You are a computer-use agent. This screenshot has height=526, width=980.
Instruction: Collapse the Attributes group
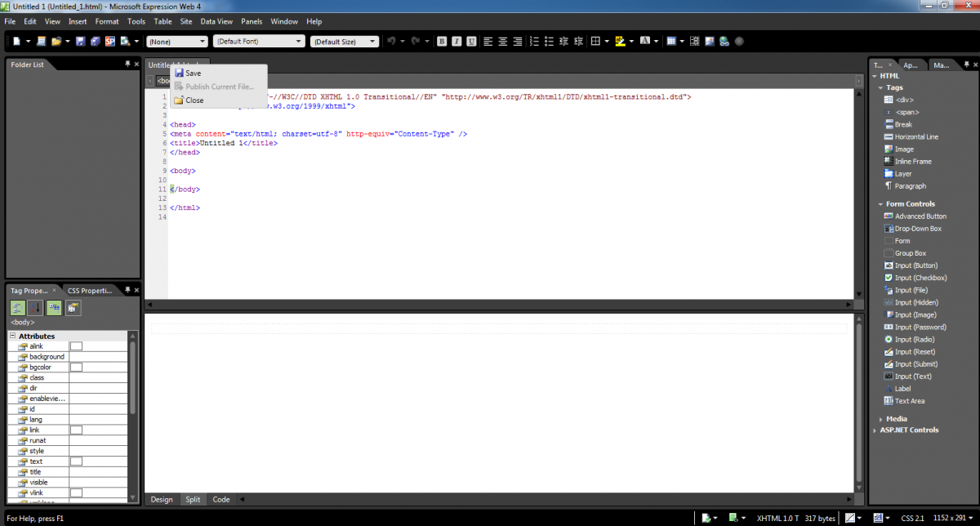pyautogui.click(x=13, y=336)
